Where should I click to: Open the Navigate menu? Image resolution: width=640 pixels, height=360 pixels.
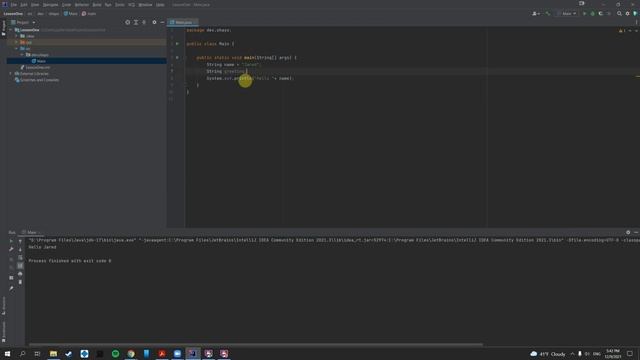pyautogui.click(x=50, y=4)
